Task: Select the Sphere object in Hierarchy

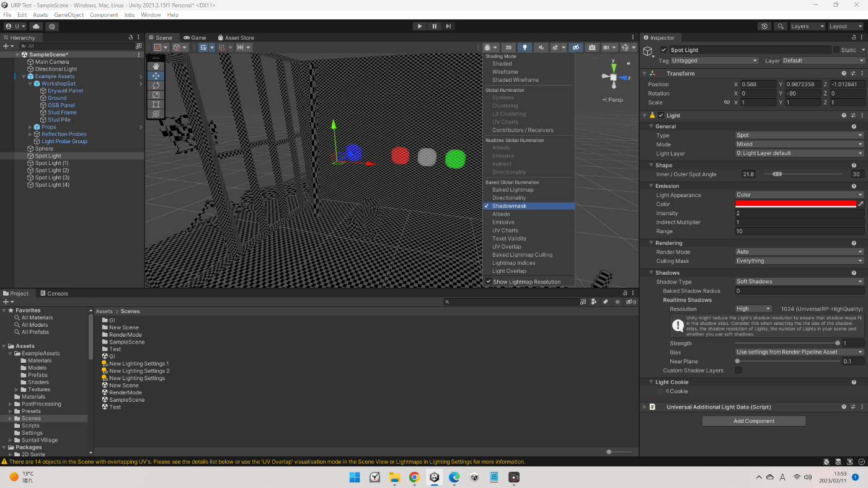Action: [x=44, y=149]
